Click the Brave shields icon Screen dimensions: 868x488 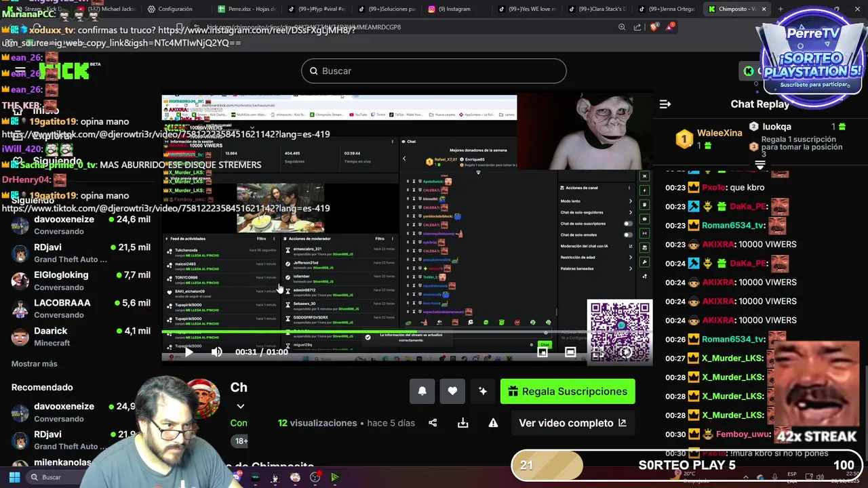(x=654, y=27)
